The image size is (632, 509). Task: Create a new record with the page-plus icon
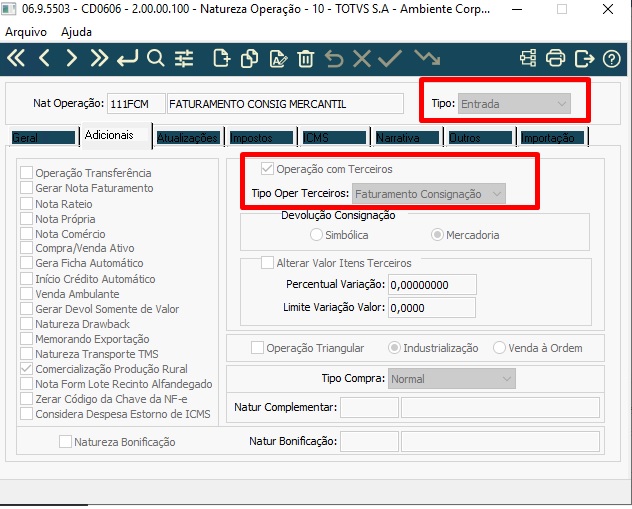[221, 58]
